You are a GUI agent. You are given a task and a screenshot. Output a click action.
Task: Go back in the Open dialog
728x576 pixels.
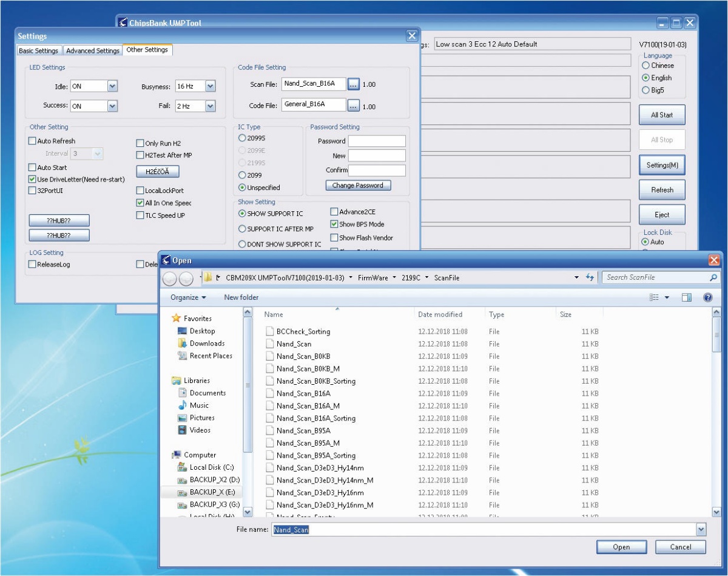(170, 278)
